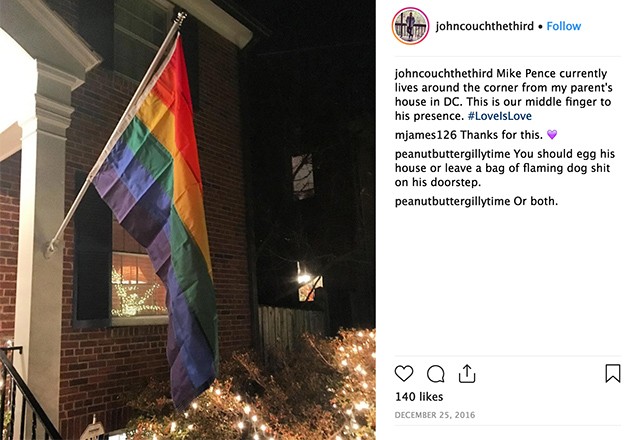This screenshot has width=640, height=440.
Task: Share the post using the upload icon
Action: [x=467, y=373]
